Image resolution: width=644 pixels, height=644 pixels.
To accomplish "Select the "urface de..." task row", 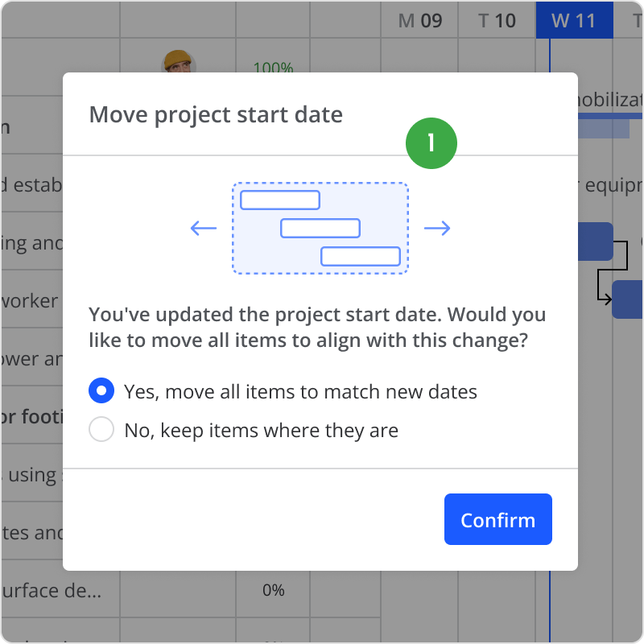I will point(52,590).
